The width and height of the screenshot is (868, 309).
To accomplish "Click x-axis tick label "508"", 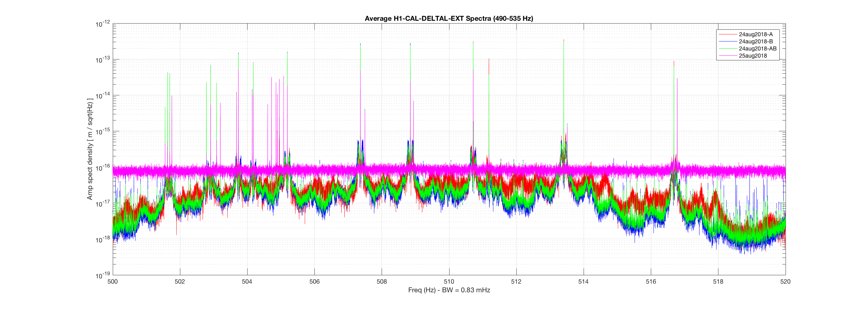I will pyautogui.click(x=382, y=281).
